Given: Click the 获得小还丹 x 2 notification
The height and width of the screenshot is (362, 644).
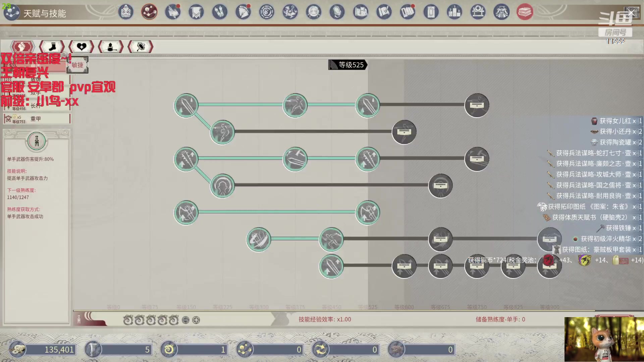Looking at the screenshot, I should pyautogui.click(x=616, y=132).
